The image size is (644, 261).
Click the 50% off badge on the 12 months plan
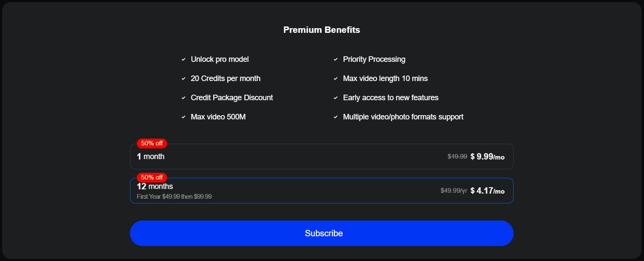click(x=152, y=177)
